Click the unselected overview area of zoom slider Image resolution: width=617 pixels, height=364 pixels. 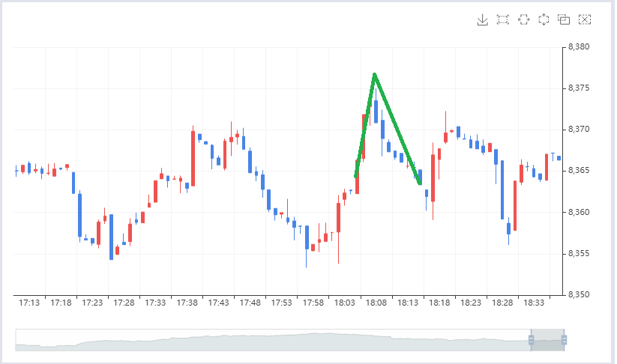273,340
